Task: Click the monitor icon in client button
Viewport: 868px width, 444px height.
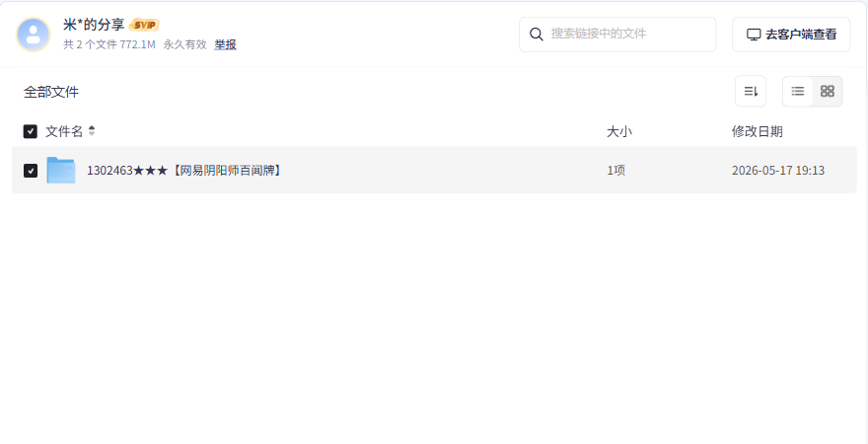Action: (754, 35)
